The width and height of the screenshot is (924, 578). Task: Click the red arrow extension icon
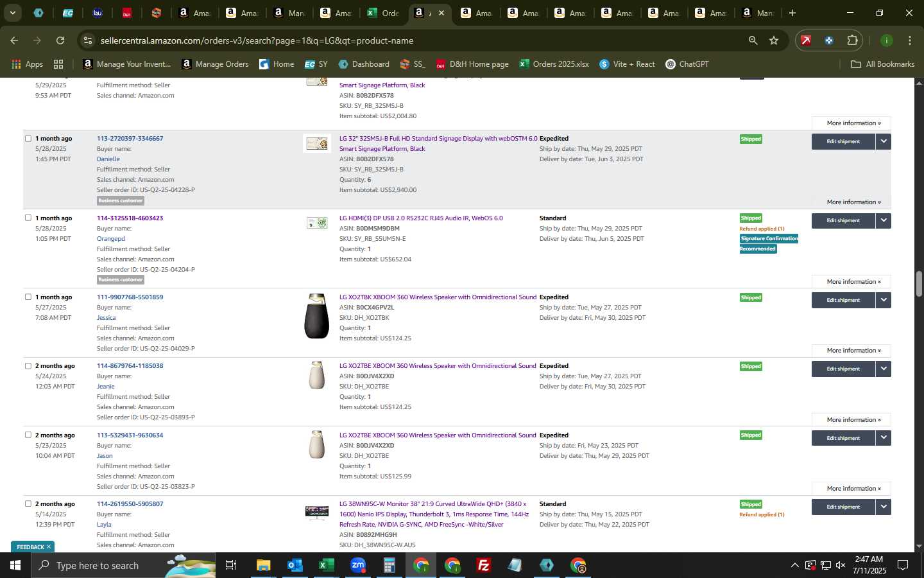click(x=806, y=40)
